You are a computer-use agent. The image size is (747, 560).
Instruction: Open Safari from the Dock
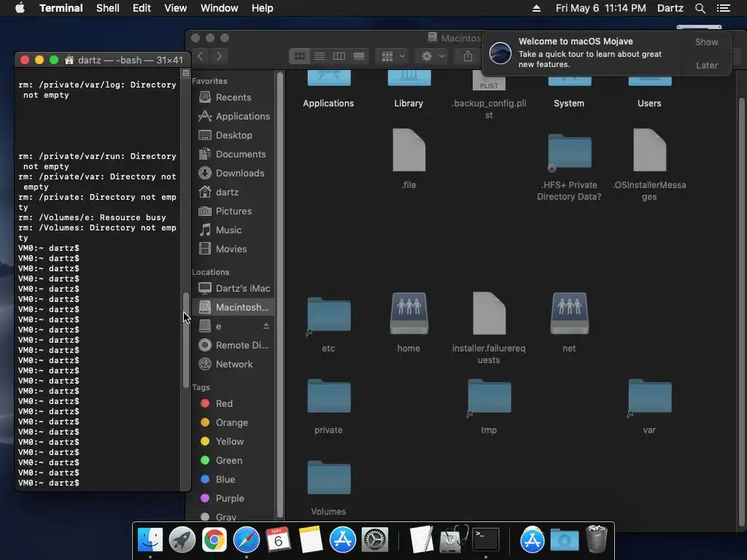(247, 540)
